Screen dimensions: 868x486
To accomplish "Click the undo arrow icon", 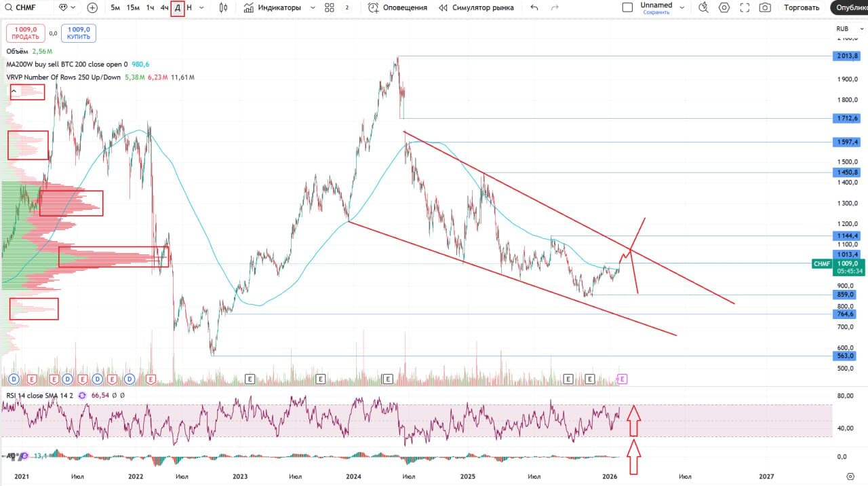I will [534, 7].
